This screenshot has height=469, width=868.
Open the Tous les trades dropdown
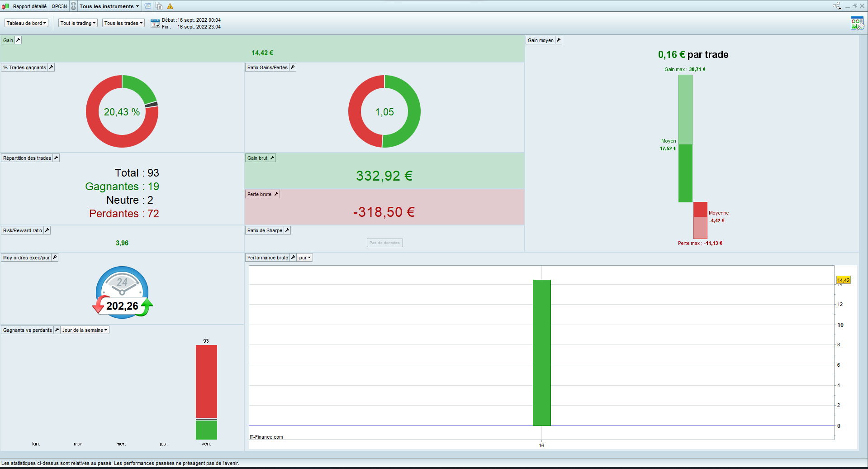coord(123,23)
